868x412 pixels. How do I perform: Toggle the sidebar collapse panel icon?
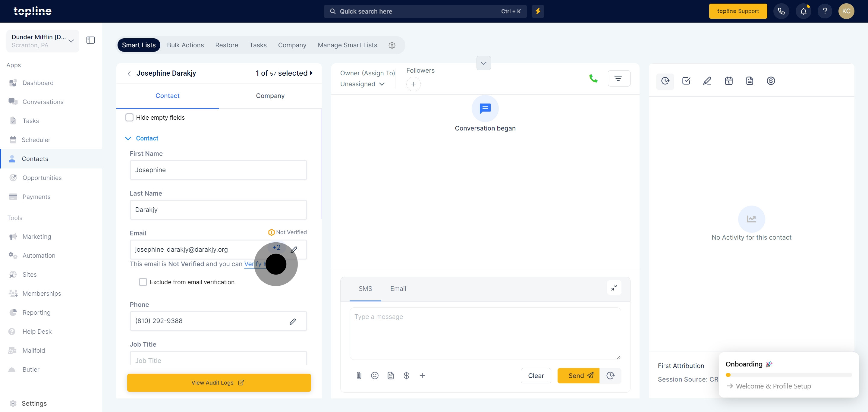click(90, 40)
